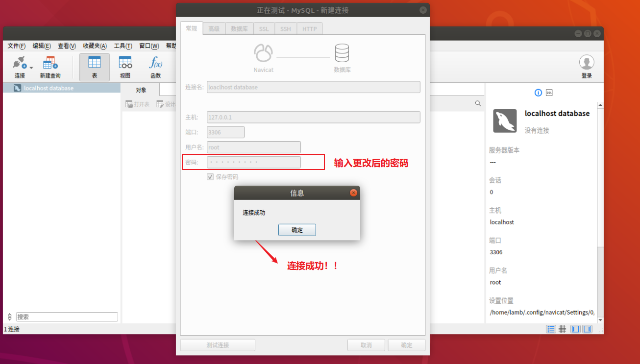Click the 数据库 cylinder icon in dialog

[342, 53]
